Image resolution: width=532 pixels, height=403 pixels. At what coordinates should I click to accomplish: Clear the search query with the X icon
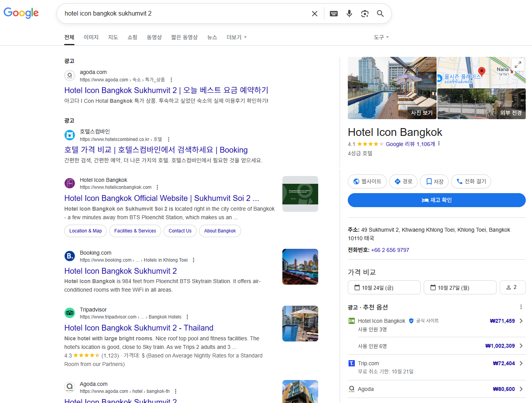coord(314,13)
